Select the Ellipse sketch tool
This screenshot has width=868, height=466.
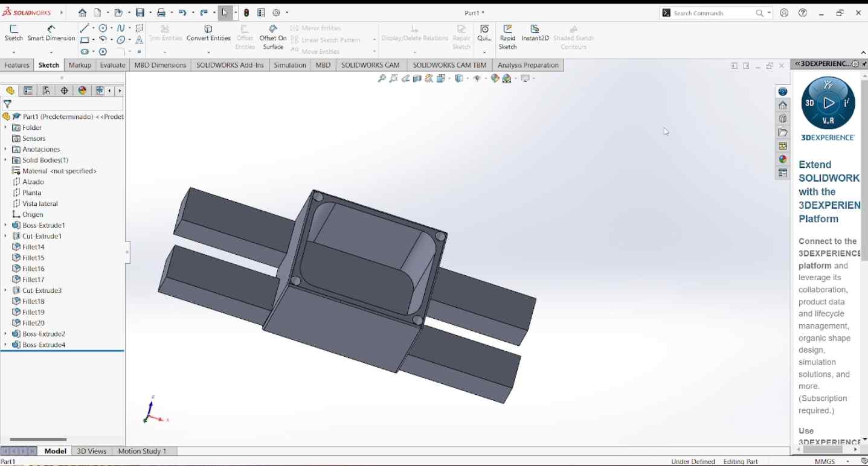121,40
